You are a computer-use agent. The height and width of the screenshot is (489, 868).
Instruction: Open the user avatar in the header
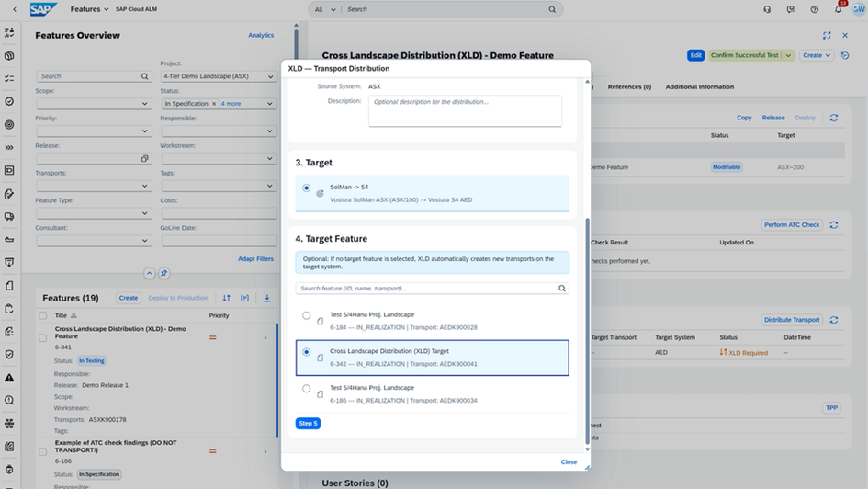(859, 9)
